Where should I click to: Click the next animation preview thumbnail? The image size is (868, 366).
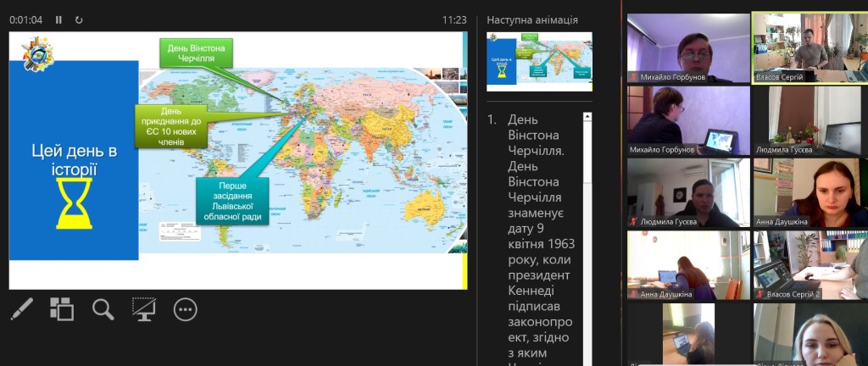pyautogui.click(x=539, y=61)
